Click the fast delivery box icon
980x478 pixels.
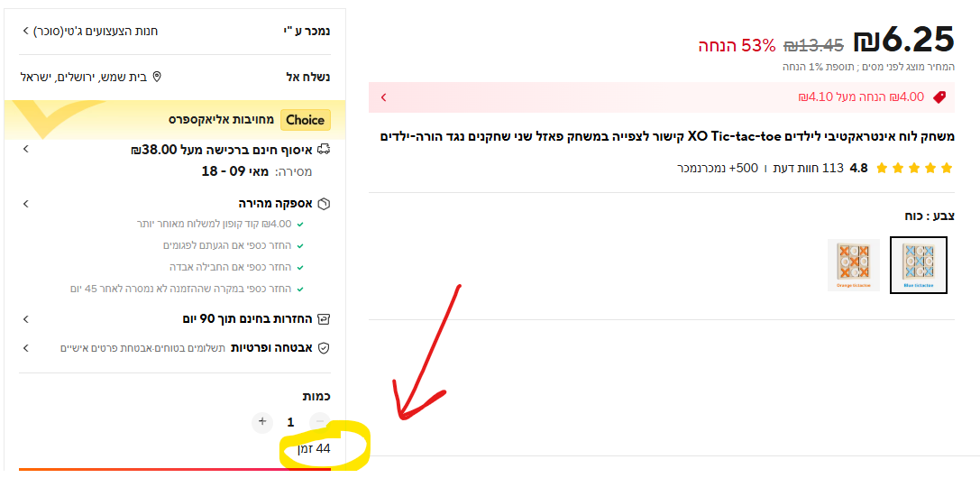tap(324, 204)
